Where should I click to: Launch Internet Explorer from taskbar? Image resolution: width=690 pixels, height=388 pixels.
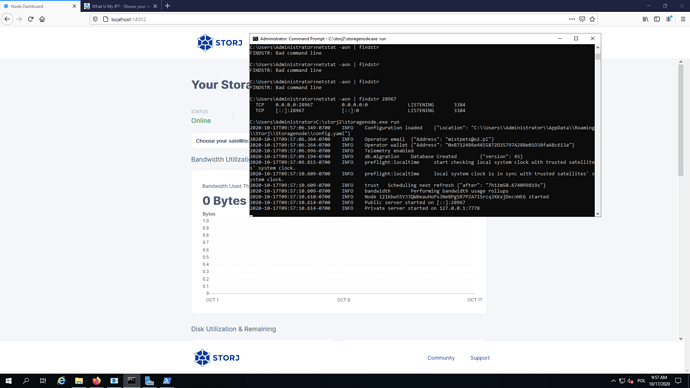[61, 381]
